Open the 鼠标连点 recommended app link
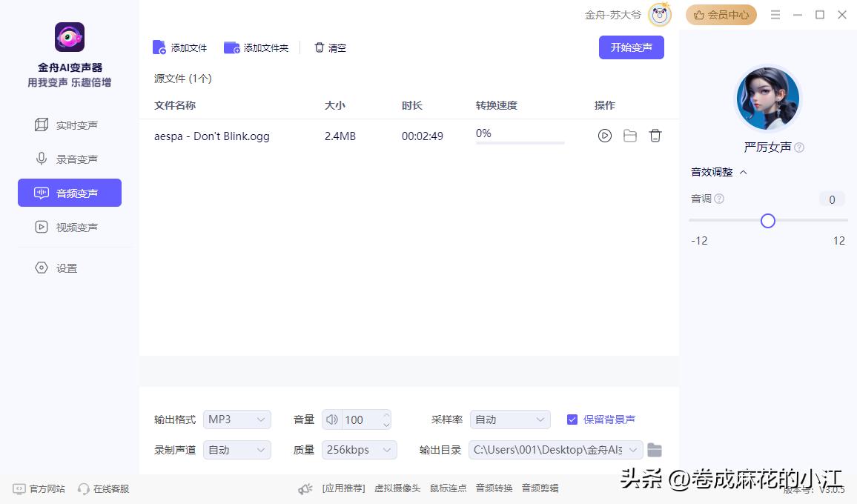Image resolution: width=857 pixels, height=504 pixels. tap(449, 488)
